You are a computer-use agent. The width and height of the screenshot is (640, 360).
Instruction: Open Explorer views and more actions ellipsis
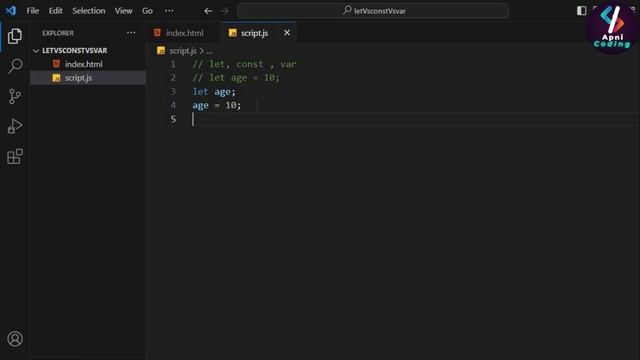tap(131, 33)
